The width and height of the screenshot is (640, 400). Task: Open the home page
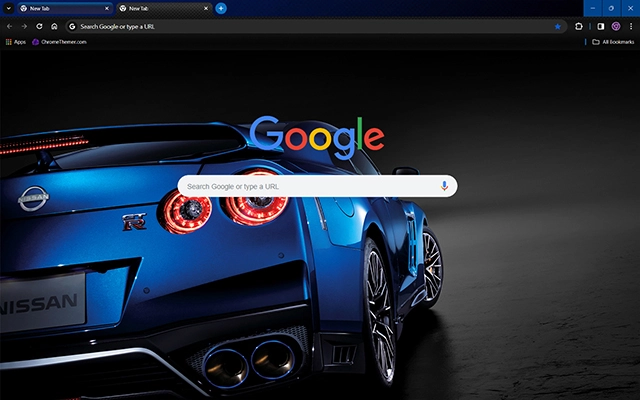coord(54,27)
